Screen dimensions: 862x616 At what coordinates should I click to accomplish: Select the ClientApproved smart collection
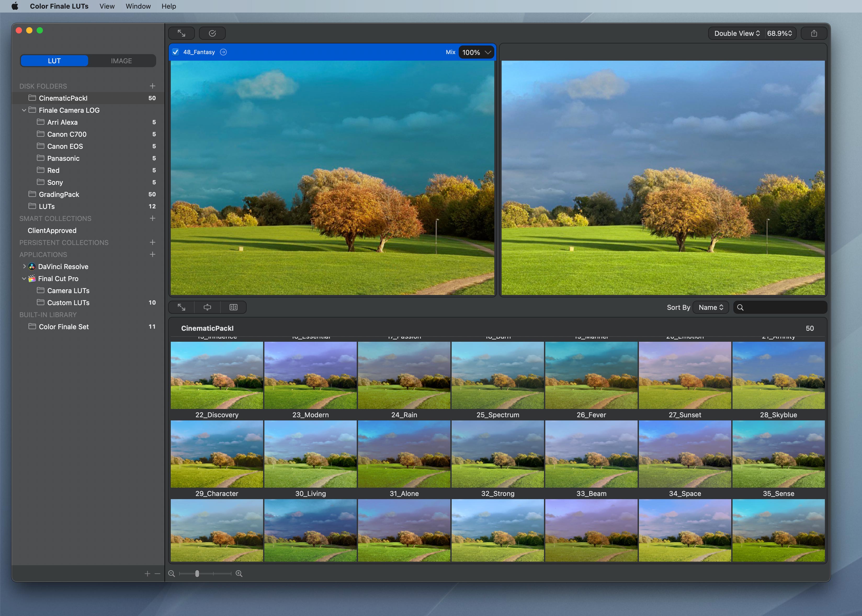click(x=88, y=231)
